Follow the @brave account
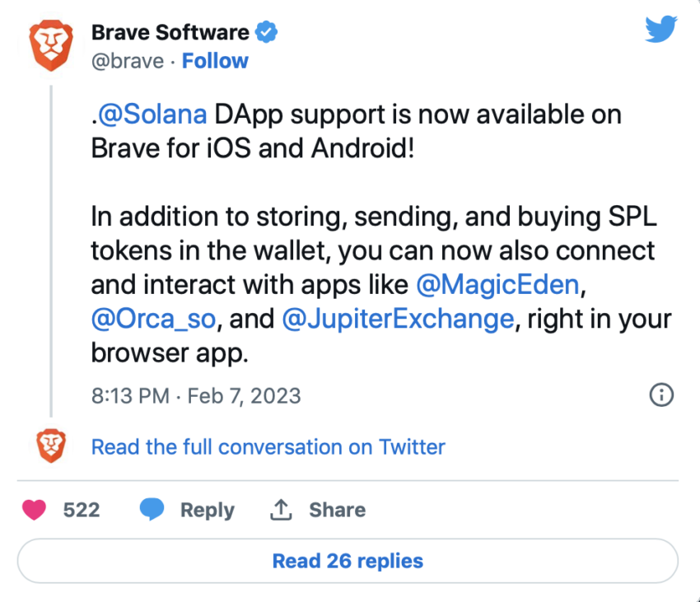Viewport: 700px width, 602px height. pyautogui.click(x=215, y=61)
